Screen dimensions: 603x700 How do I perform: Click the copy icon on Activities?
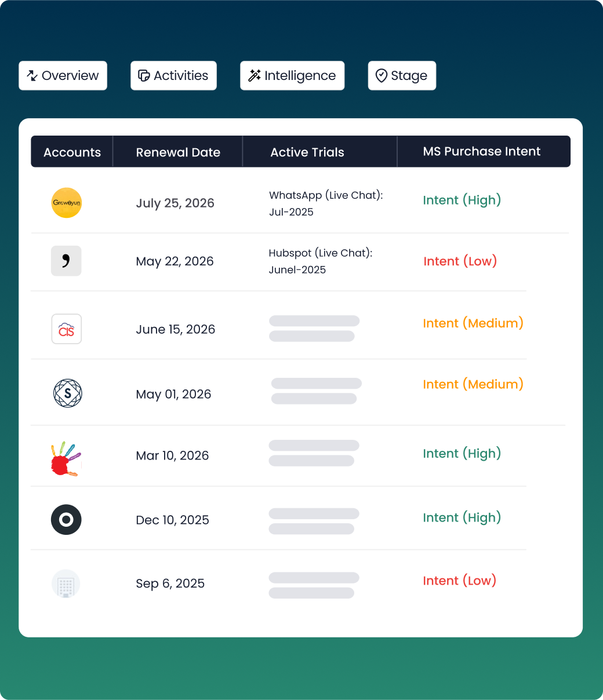pos(144,75)
